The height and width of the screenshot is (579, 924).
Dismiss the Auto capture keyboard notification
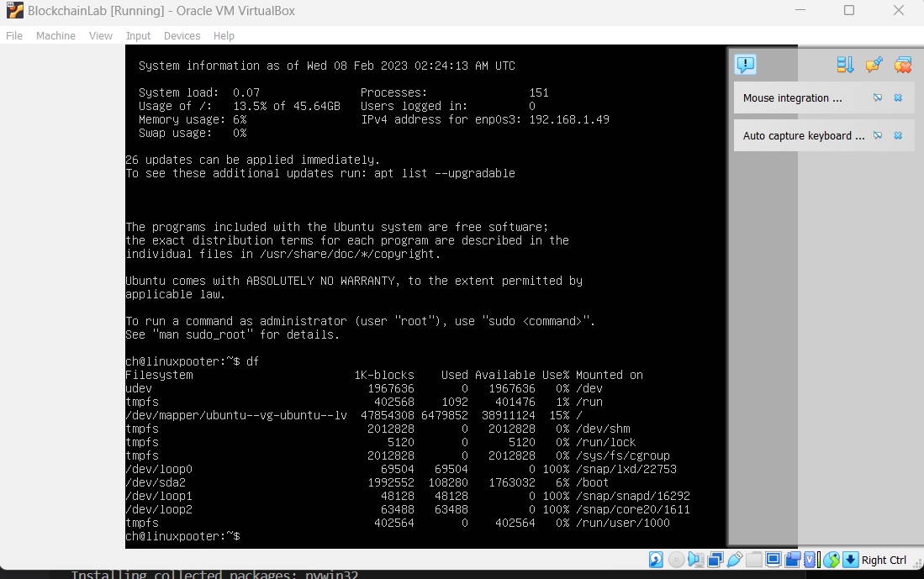[x=898, y=135]
